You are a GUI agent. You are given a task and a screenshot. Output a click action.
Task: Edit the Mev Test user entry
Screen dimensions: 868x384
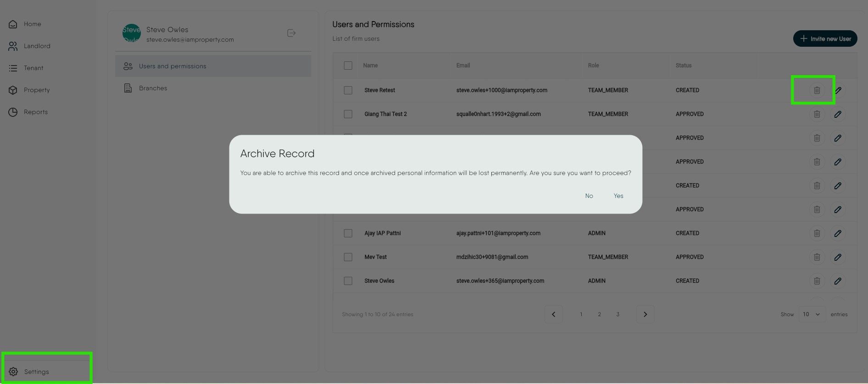(x=837, y=257)
